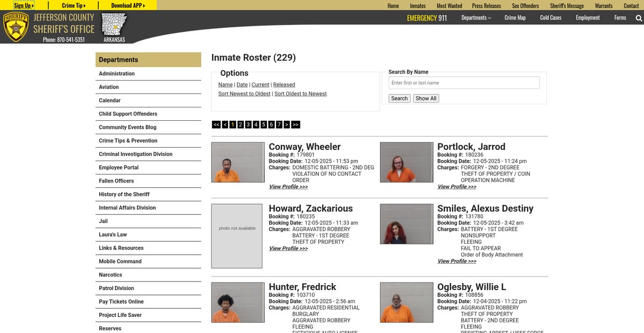Viewport: 644px width, 333px height.
Task: Sort roster by Name
Action: (225, 85)
